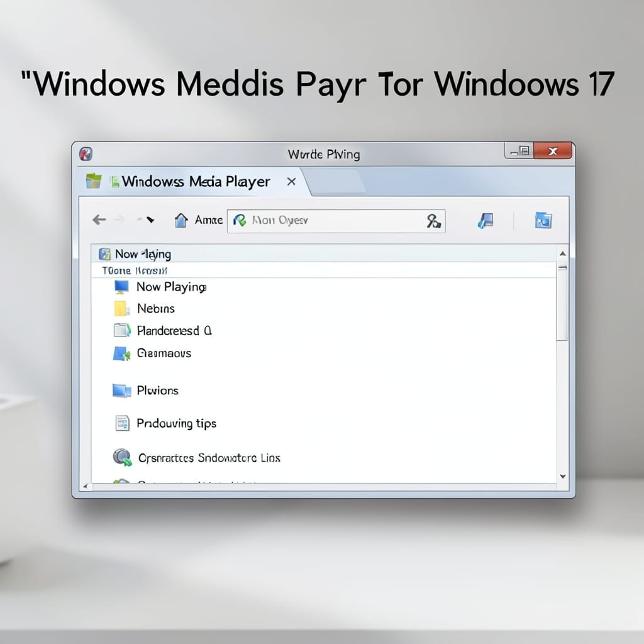This screenshot has width=644, height=644.
Task: Click the vertical scrollbar thumb
Action: [x=562, y=303]
